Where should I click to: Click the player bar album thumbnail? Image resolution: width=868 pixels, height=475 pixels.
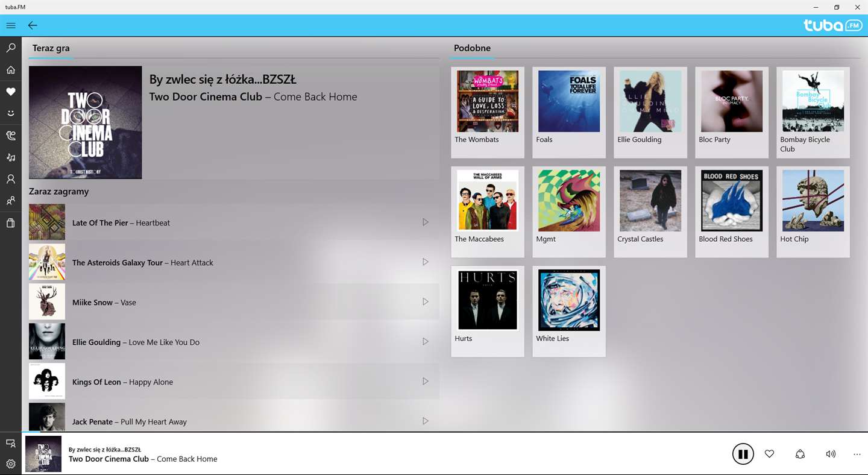43,454
